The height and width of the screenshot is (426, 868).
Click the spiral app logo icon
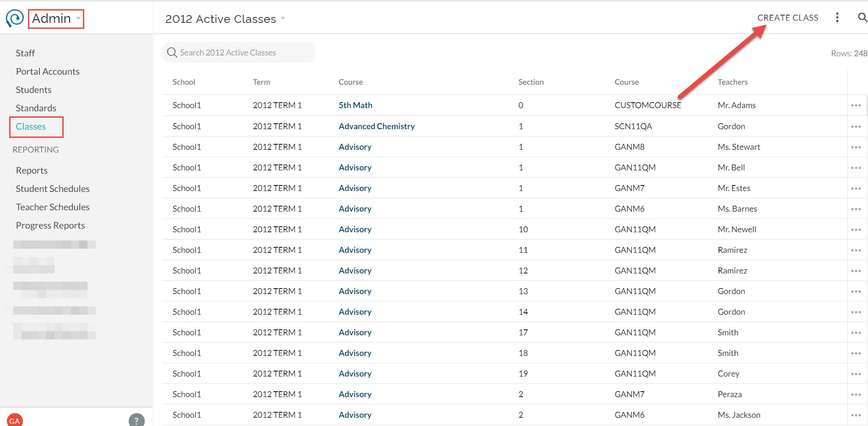[x=15, y=18]
